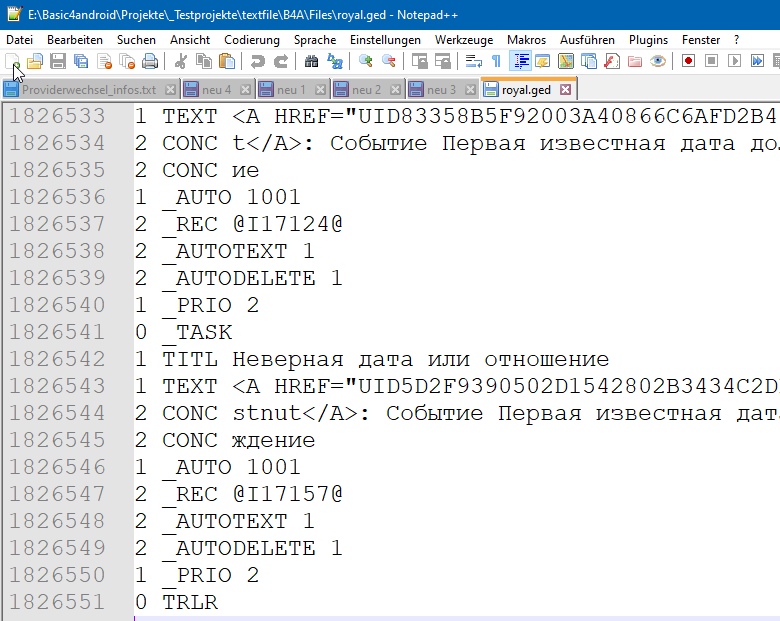Viewport: 780px width, 621px height.
Task: Toggle synchronized vertical scrolling icon
Action: tap(420, 61)
